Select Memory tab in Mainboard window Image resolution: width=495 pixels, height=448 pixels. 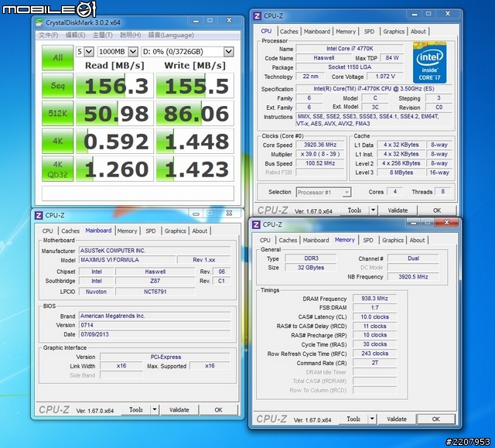click(x=127, y=231)
